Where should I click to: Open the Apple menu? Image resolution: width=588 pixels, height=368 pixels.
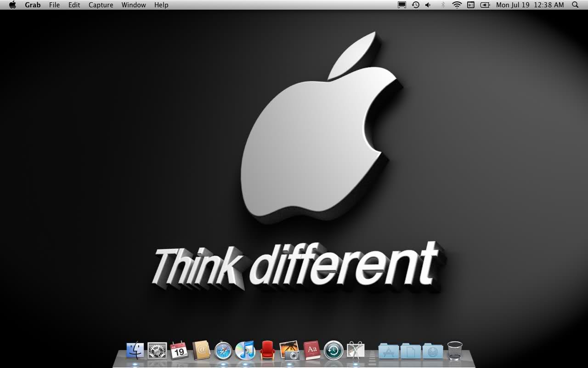[12, 5]
